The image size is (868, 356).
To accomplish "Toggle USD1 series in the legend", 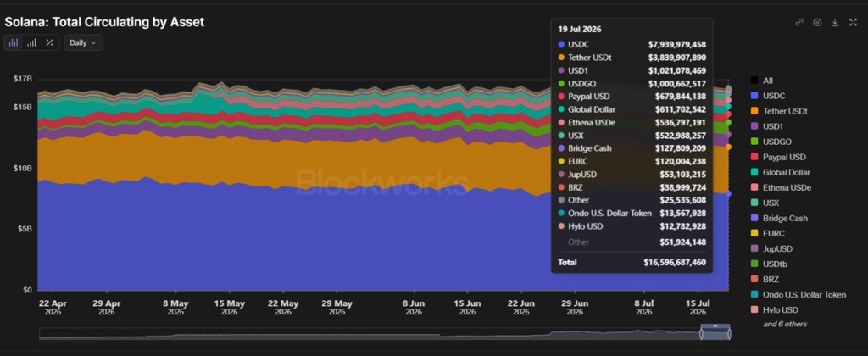I will (x=767, y=126).
